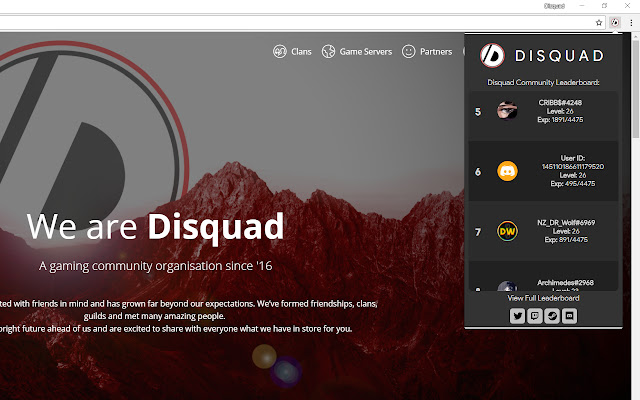Viewport: 640px width, 400px height.
Task: Bookmark this page with the star icon
Action: (599, 23)
